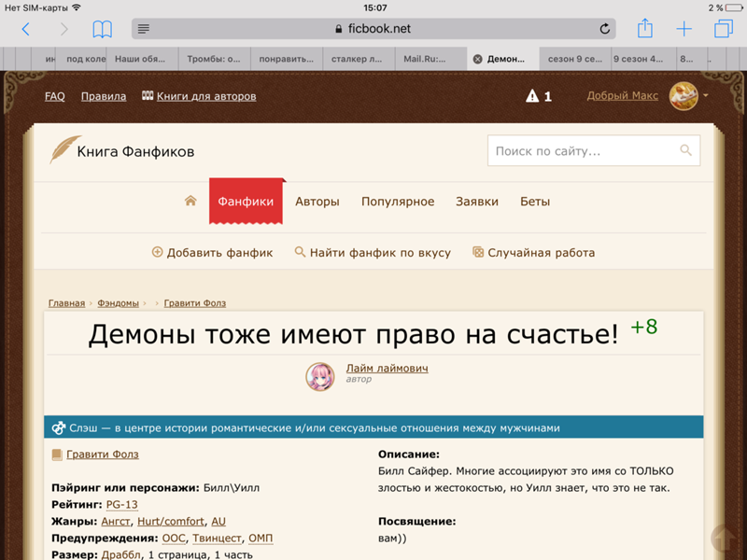Open Safari bookmarks book icon
The image size is (747, 560).
102,29
